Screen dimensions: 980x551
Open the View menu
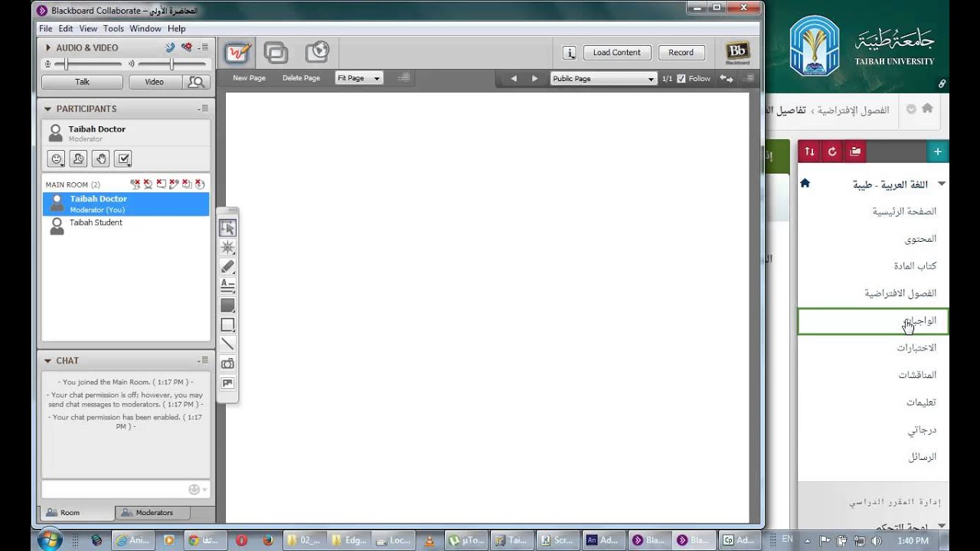tap(88, 28)
